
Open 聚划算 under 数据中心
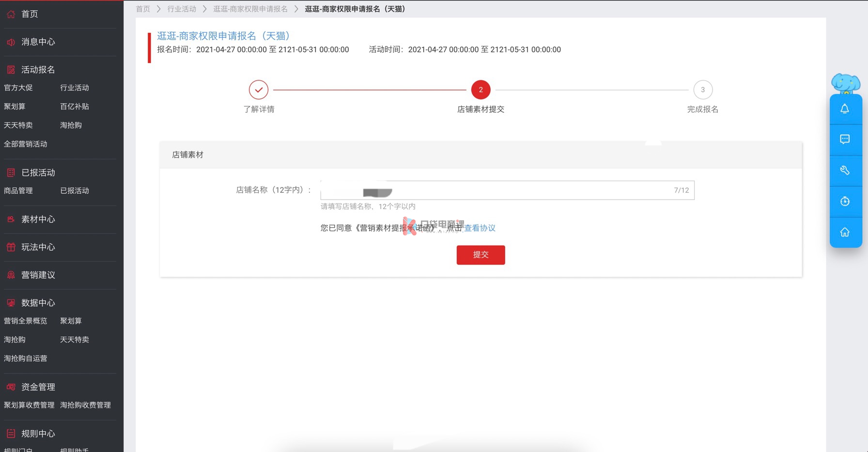click(x=71, y=321)
